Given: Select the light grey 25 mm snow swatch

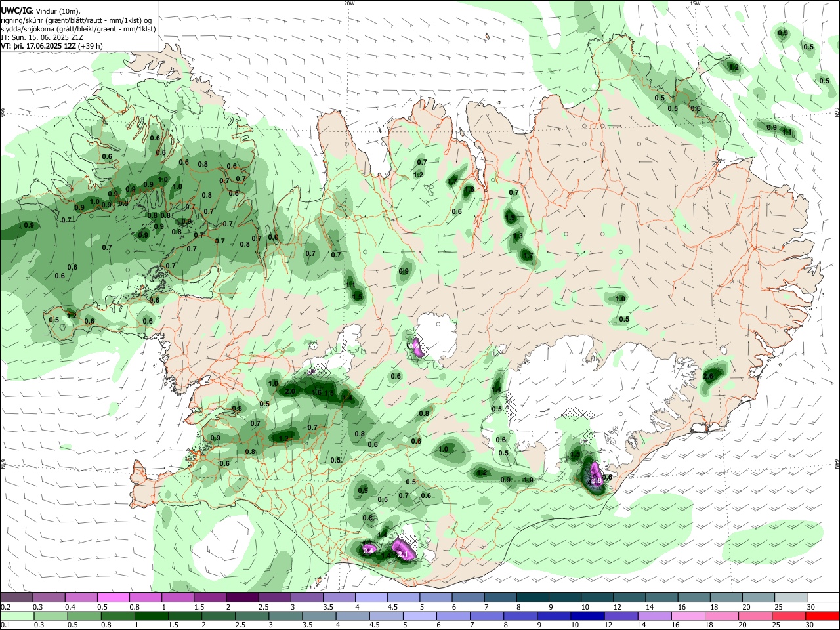Looking at the screenshot, I should point(791,597).
